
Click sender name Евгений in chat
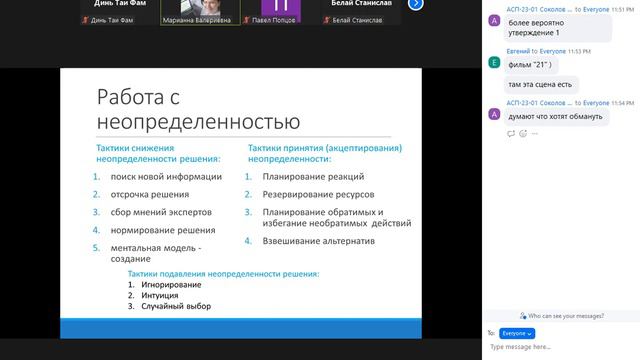[x=518, y=51]
